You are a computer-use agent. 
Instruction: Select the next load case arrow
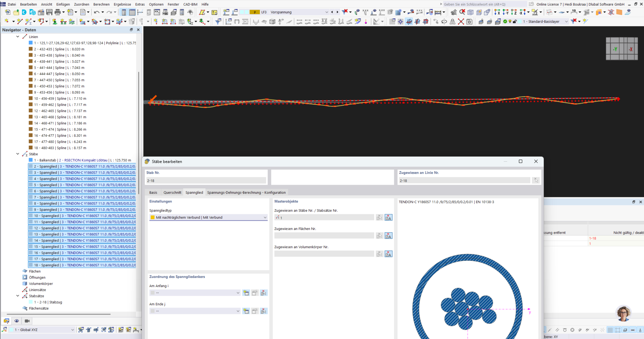pos(337,12)
